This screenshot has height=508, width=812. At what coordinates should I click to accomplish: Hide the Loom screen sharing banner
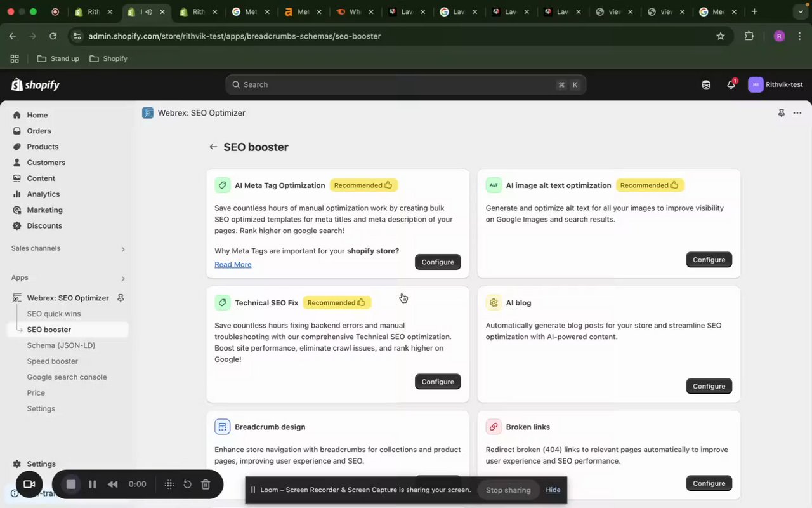coord(553,490)
